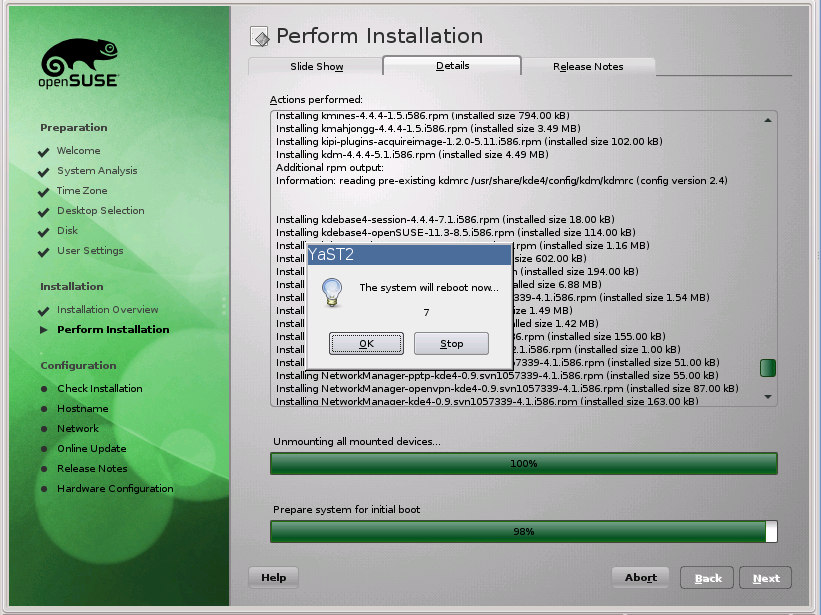Image resolution: width=821 pixels, height=615 pixels.
Task: Click the green scrollbar thumb in actions log
Action: click(x=768, y=367)
